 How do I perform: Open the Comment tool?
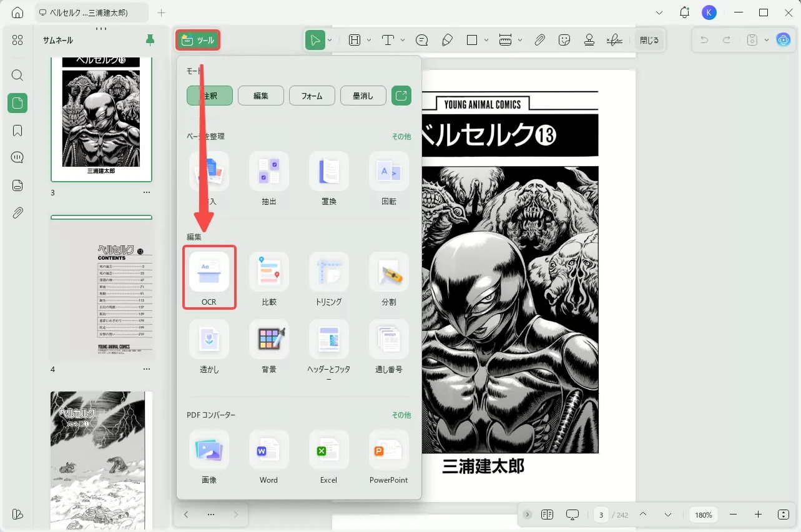[x=422, y=39]
